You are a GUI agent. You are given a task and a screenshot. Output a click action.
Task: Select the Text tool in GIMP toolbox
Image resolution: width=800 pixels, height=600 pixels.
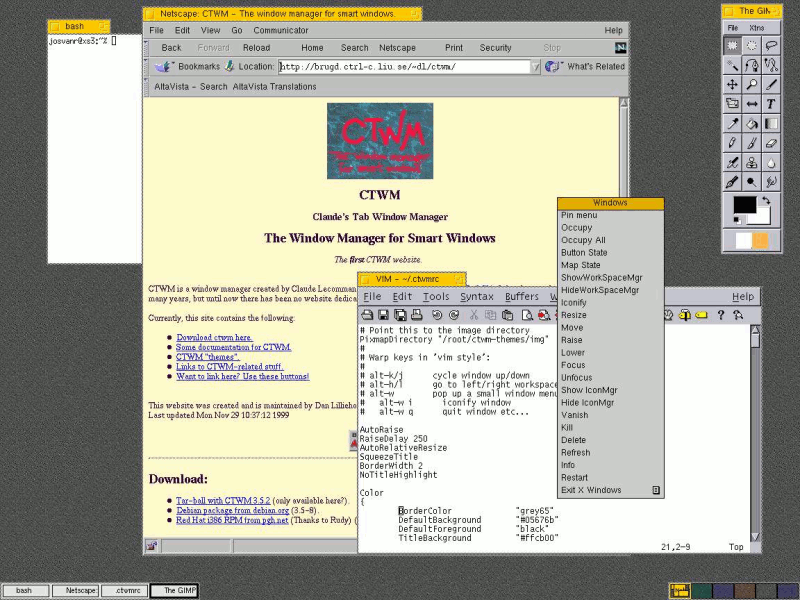coord(772,103)
